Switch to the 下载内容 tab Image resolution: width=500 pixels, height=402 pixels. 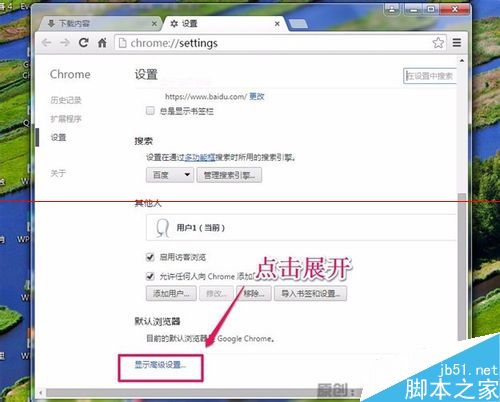[100, 23]
